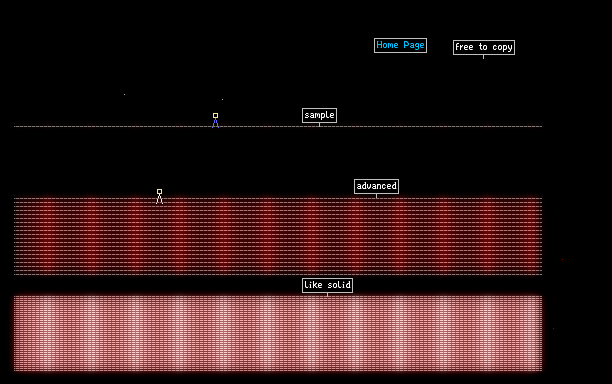This screenshot has width=612, height=384.
Task: Click the stick figure with white legs
Action: pos(159,196)
